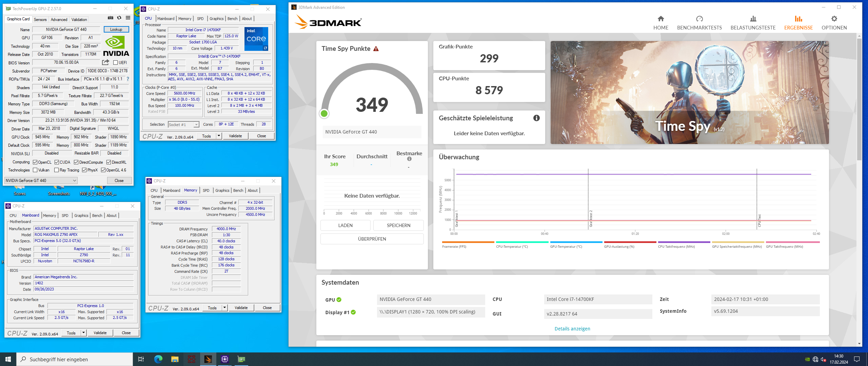This screenshot has width=868, height=366.
Task: Switch to Advanced tab in GPU-Z
Action: click(59, 19)
